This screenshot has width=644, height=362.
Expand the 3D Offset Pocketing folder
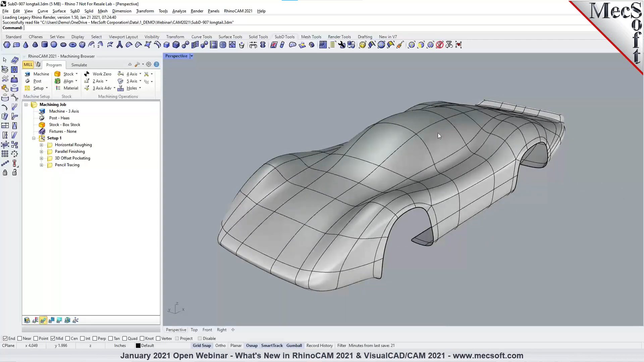41,159
